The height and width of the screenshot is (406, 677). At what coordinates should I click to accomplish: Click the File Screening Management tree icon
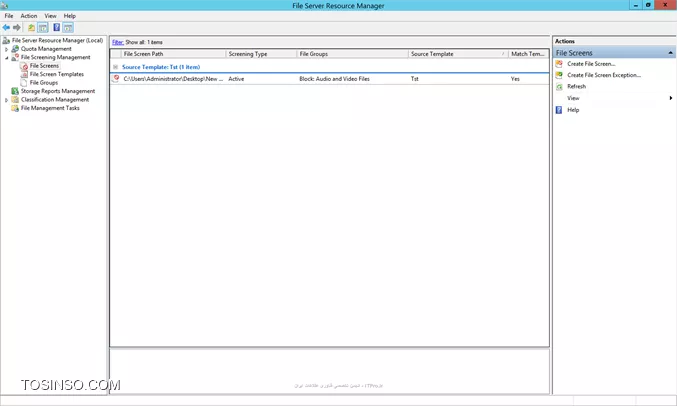tap(15, 57)
